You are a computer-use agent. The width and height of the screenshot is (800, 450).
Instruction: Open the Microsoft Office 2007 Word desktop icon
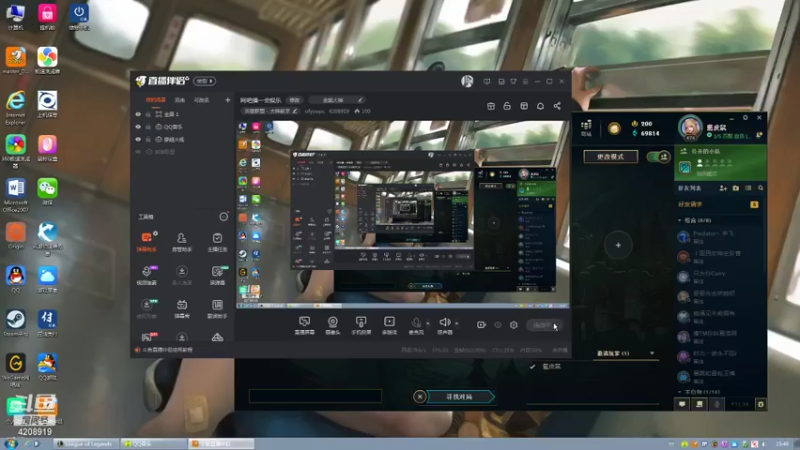point(16,195)
